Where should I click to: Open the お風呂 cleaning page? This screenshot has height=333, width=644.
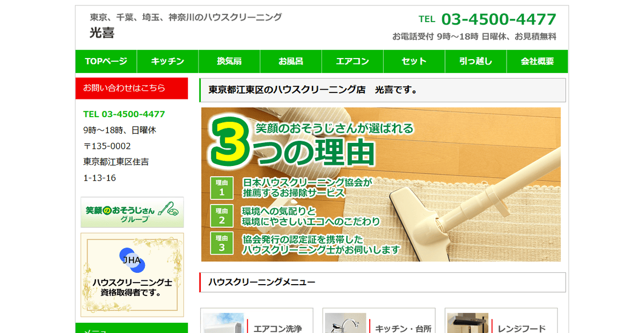click(291, 61)
